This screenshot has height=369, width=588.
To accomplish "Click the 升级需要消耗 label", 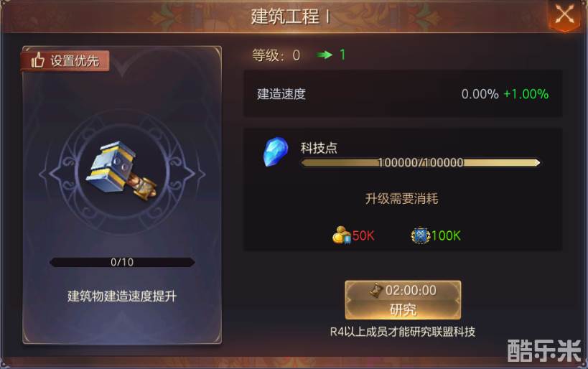I will [x=401, y=198].
